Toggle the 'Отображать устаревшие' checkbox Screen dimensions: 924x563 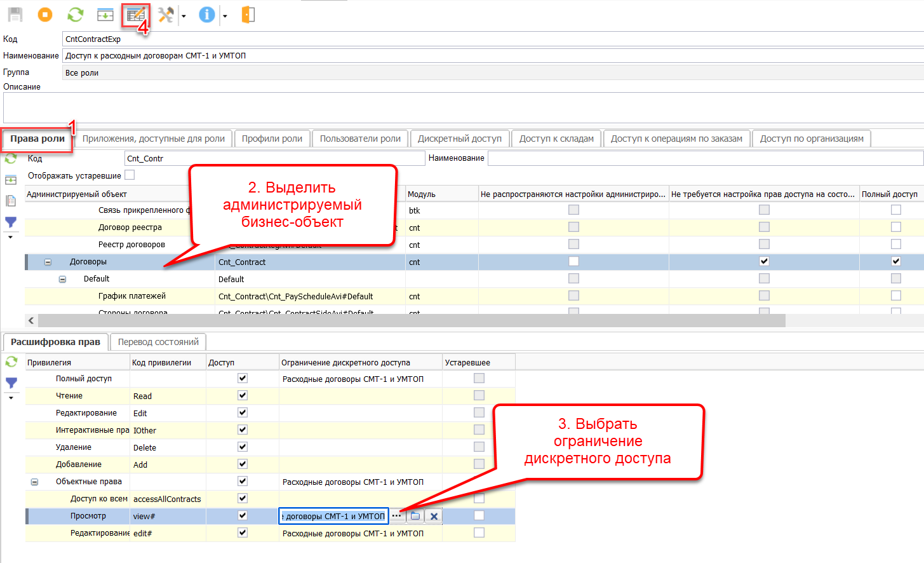[130, 175]
